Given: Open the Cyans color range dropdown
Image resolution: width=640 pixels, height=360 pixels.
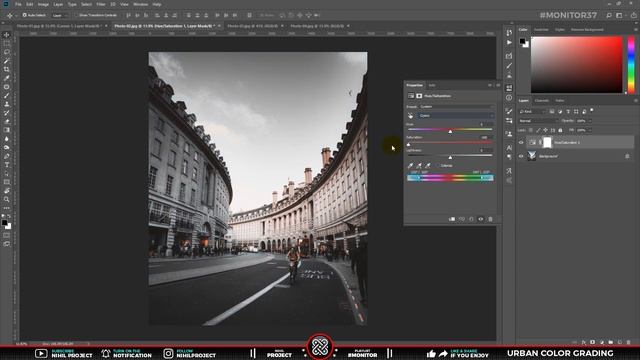Looking at the screenshot, I should pyautogui.click(x=456, y=116).
